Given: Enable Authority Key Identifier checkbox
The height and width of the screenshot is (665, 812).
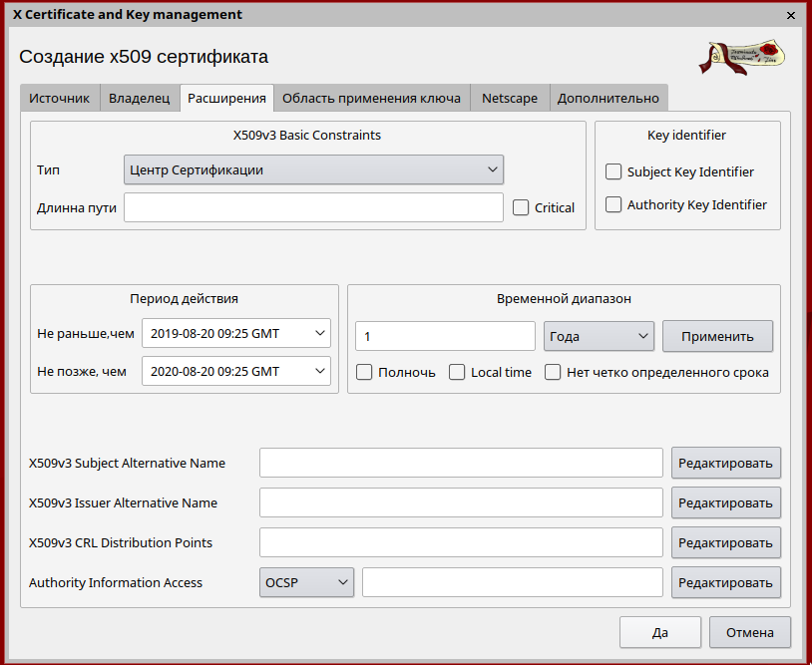Looking at the screenshot, I should click(x=613, y=204).
